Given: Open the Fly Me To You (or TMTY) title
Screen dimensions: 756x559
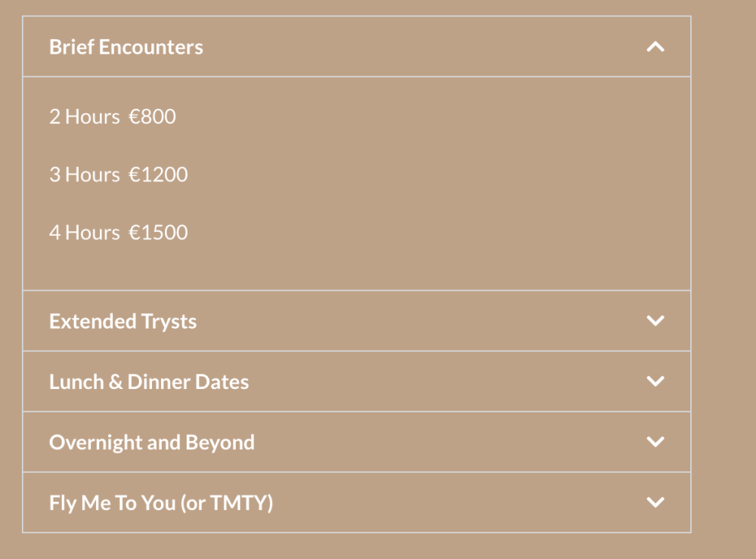Looking at the screenshot, I should point(160,503).
